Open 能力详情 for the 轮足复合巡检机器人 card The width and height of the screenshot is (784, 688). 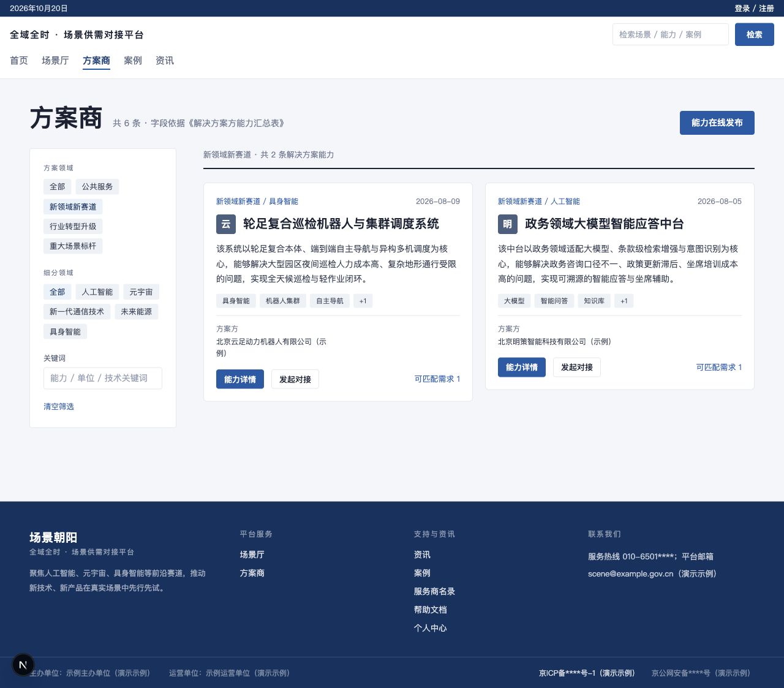click(240, 379)
